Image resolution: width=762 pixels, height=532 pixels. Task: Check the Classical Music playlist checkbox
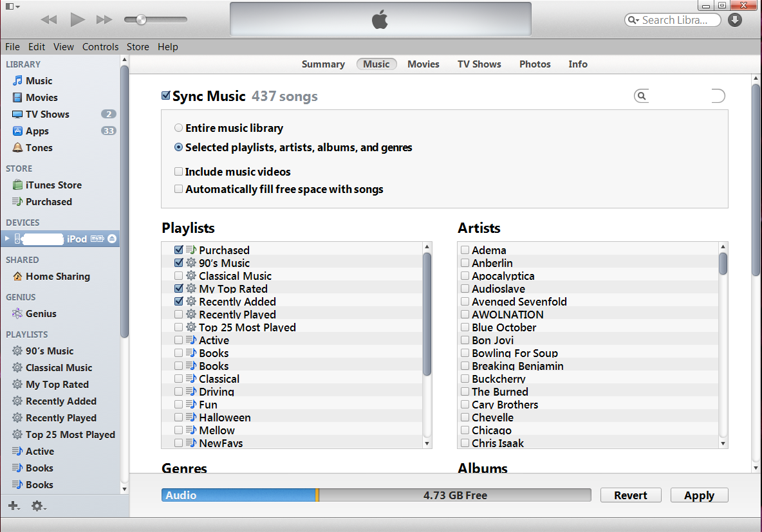pyautogui.click(x=179, y=275)
